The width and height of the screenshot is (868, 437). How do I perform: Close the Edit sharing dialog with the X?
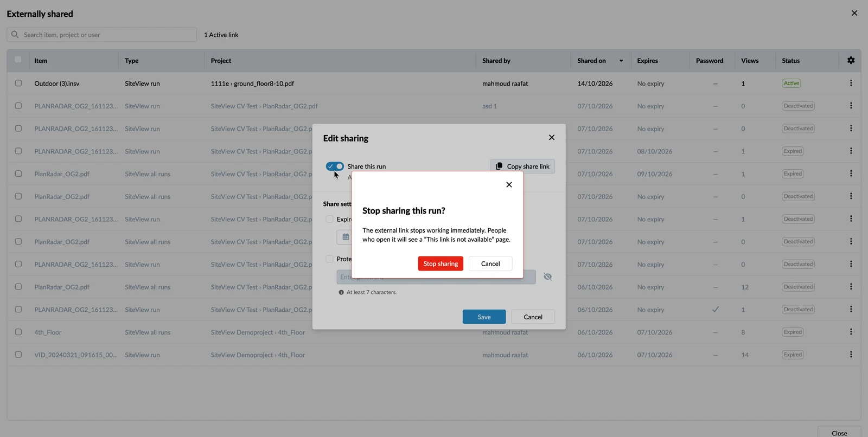tap(552, 138)
